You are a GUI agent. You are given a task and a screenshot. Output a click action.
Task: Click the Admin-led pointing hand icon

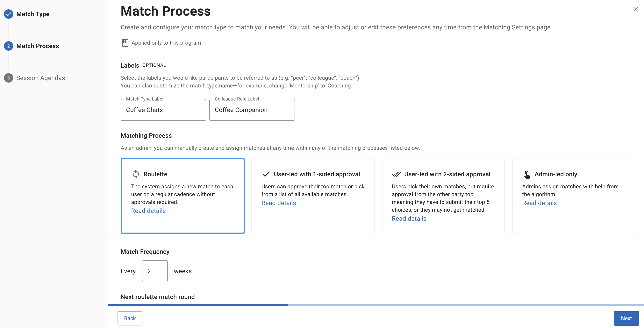point(527,174)
